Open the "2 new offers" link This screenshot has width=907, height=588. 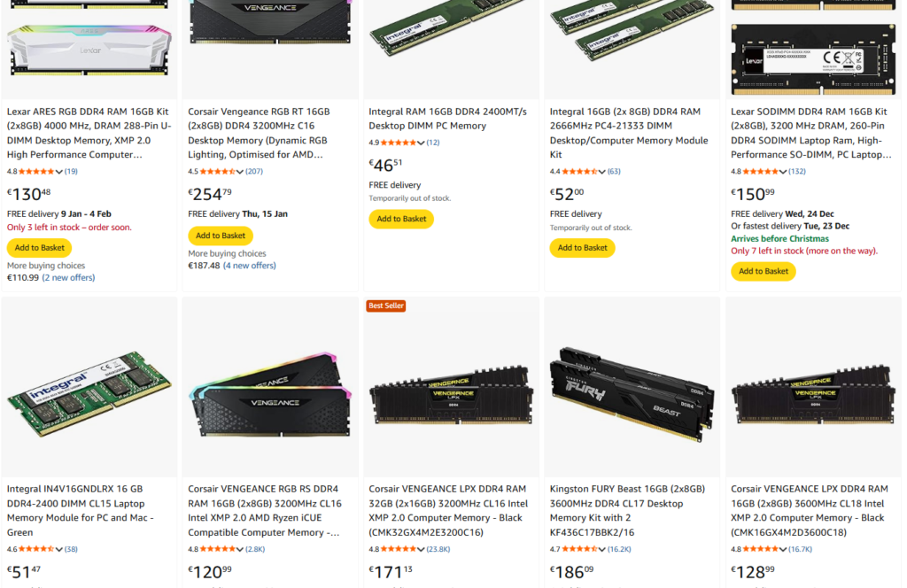pos(68,278)
